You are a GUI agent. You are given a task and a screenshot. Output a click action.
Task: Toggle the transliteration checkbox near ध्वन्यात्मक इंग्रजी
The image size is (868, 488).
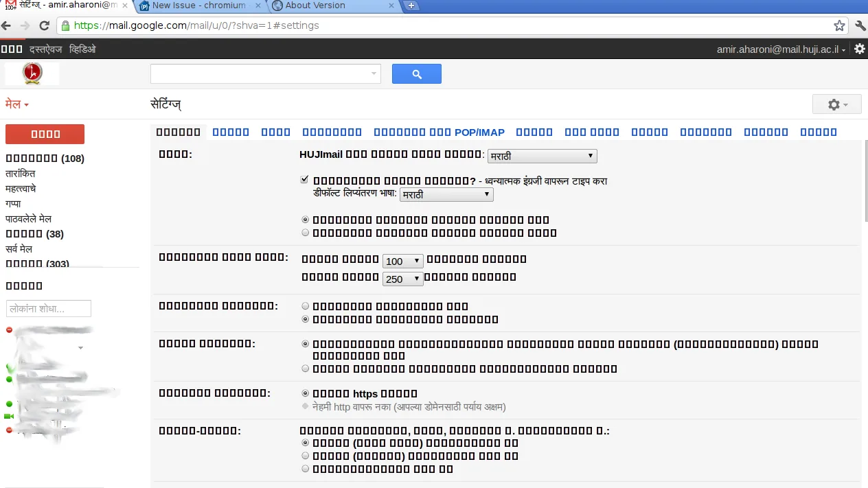point(305,180)
